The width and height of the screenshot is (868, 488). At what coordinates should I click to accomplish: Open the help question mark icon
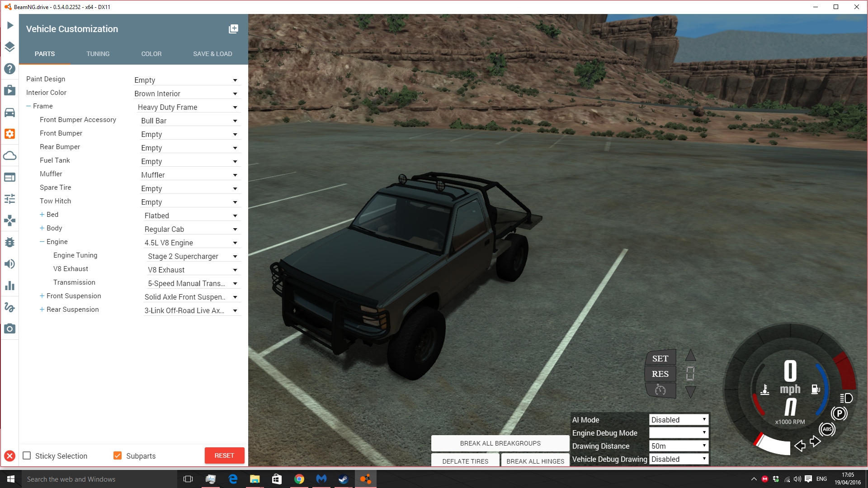(x=9, y=69)
